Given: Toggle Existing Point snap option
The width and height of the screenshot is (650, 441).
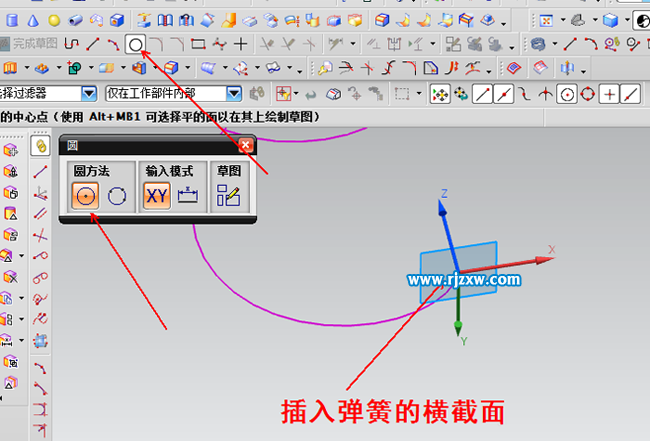Looking at the screenshot, I should point(609,94).
